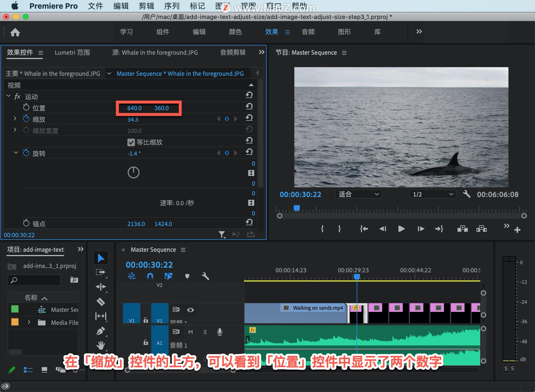The image size is (535, 392).
Task: Open Program Monitor wrench settings
Action: tap(467, 194)
